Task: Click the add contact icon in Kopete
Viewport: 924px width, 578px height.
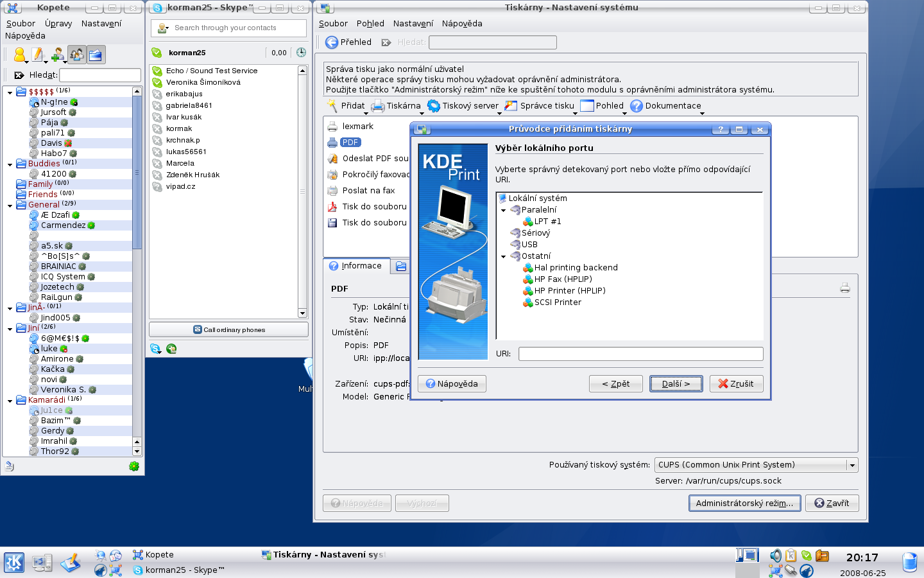Action: click(x=57, y=55)
